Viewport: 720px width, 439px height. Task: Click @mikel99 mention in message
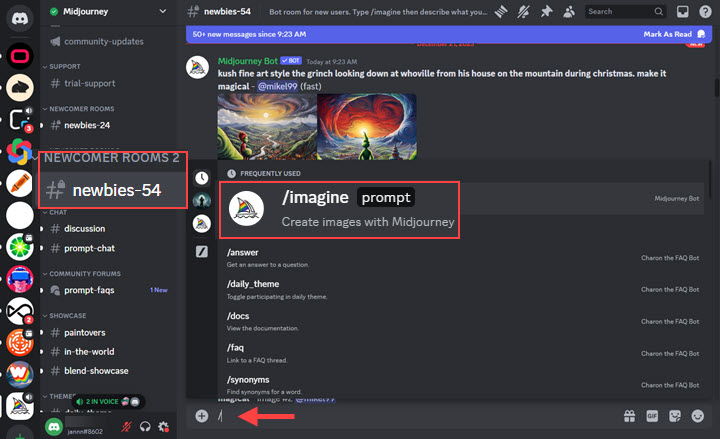tap(277, 86)
